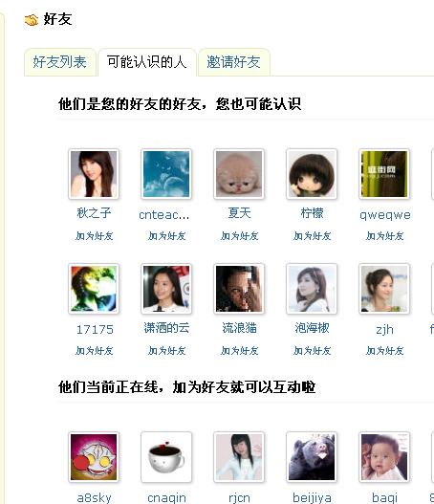
Task: Add 秋之子 as friend via 加为好友
Action: coord(94,236)
